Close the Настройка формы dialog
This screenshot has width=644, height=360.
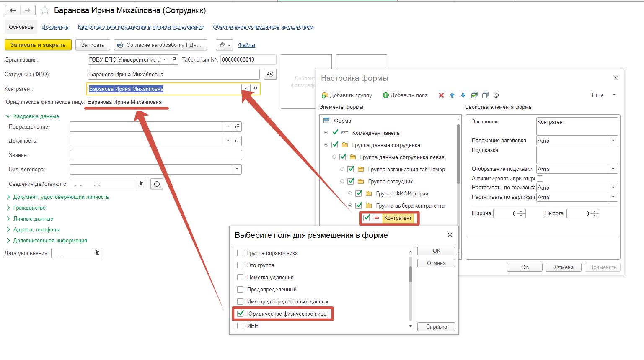click(616, 78)
